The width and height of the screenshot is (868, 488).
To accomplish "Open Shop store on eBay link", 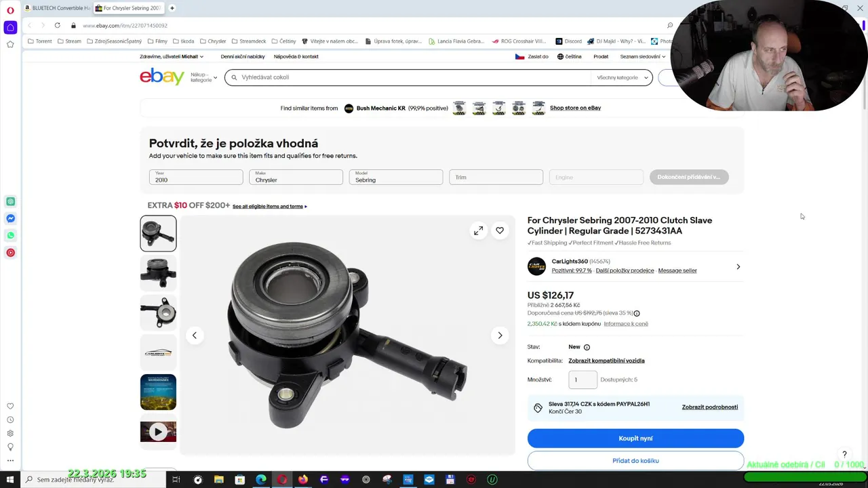I will pos(575,108).
